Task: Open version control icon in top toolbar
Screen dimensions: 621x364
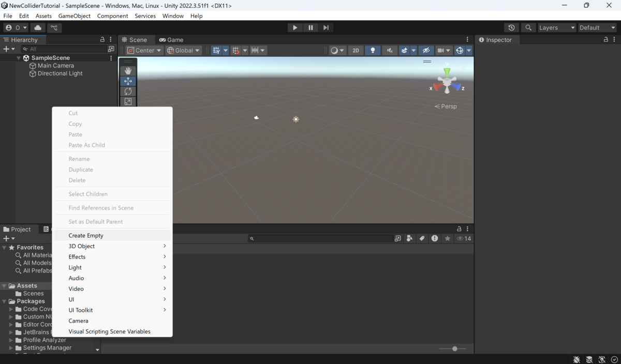Action: [54, 27]
